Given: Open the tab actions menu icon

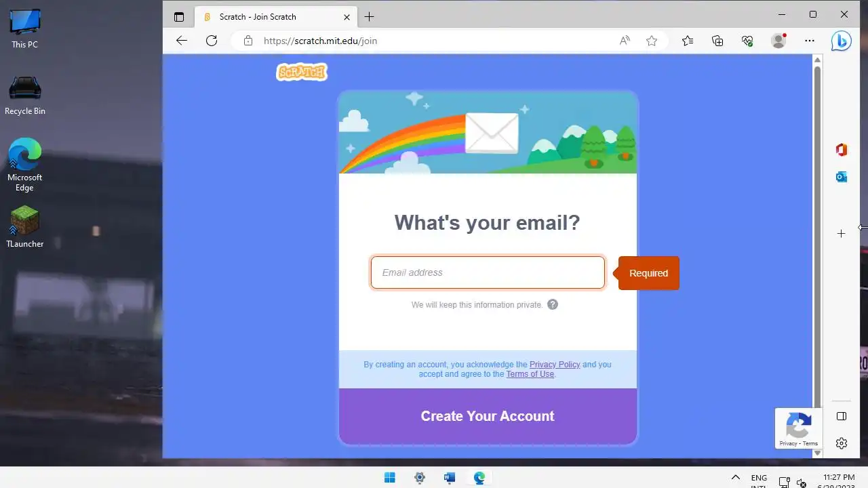Looking at the screenshot, I should pyautogui.click(x=179, y=17).
